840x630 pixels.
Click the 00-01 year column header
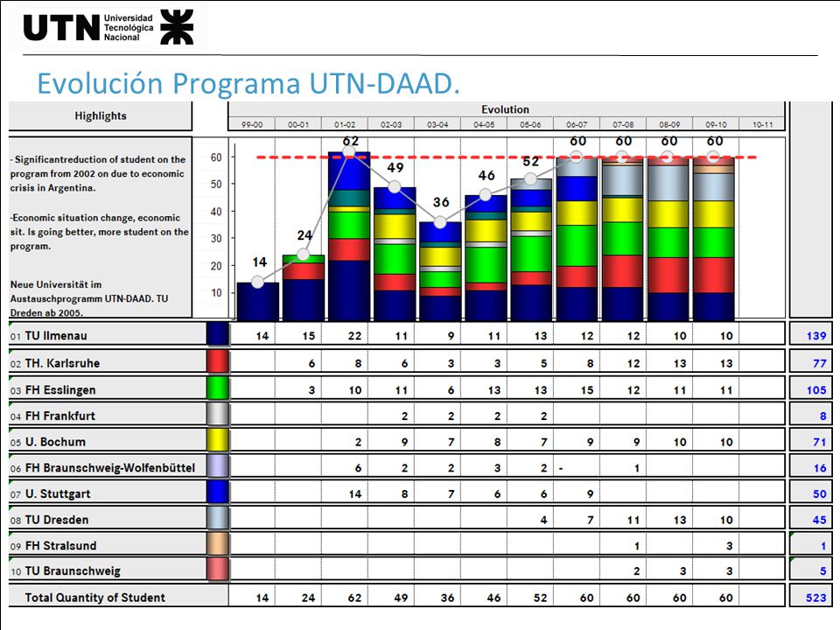click(298, 124)
